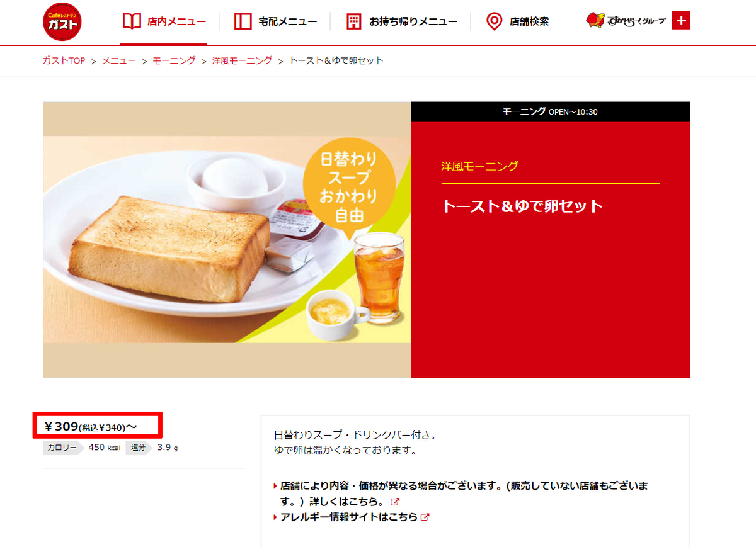Viewport: 756px width, 547px height.
Task: Expand the red plus button for Skylark group
Action: (681, 21)
